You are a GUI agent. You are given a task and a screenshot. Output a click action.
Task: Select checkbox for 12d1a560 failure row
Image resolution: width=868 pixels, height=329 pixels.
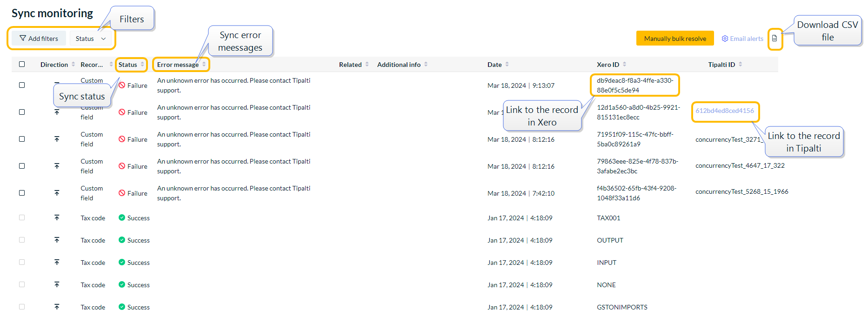[22, 112]
